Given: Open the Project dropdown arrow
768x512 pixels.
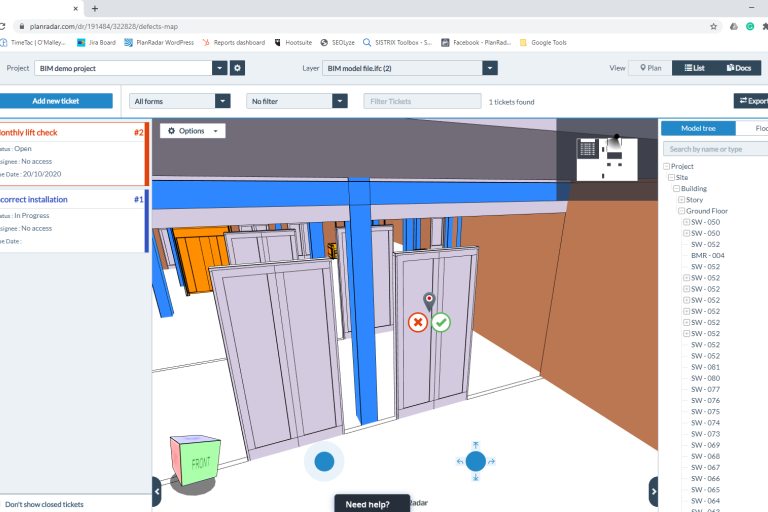Looking at the screenshot, I should pyautogui.click(x=219, y=68).
